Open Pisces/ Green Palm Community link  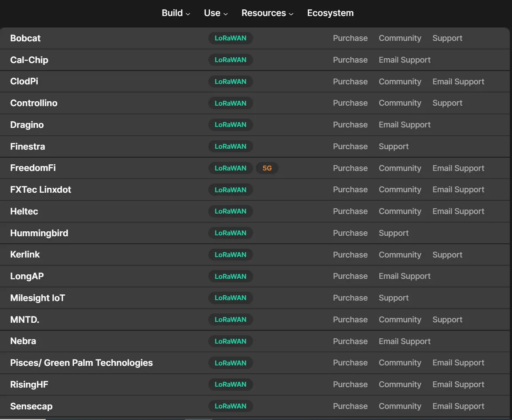click(x=400, y=363)
